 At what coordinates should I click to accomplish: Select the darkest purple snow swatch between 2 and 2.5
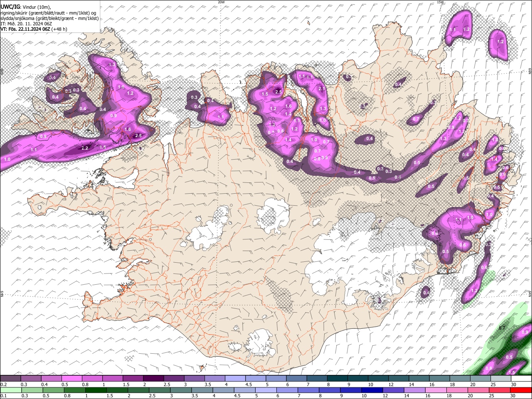[x=153, y=378]
